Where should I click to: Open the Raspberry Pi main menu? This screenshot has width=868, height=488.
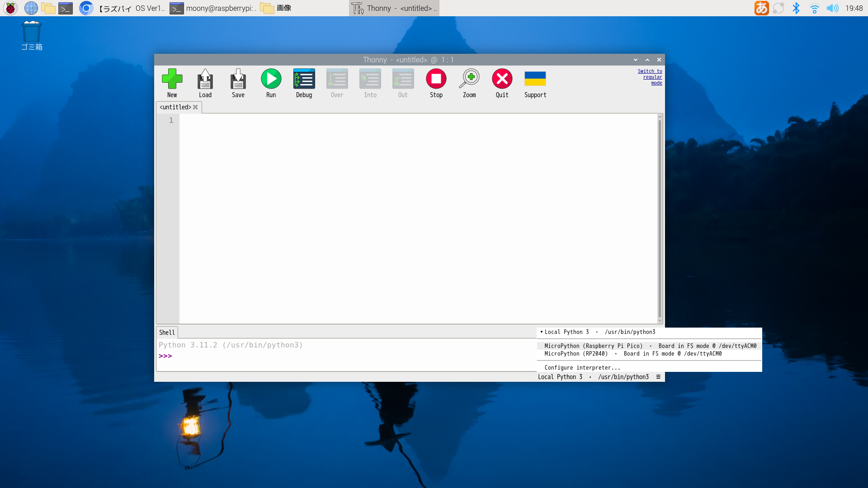pos(10,8)
